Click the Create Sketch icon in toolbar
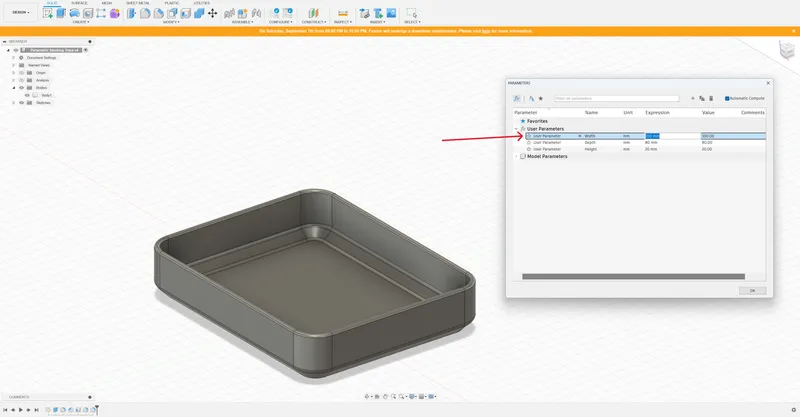 tap(48, 14)
